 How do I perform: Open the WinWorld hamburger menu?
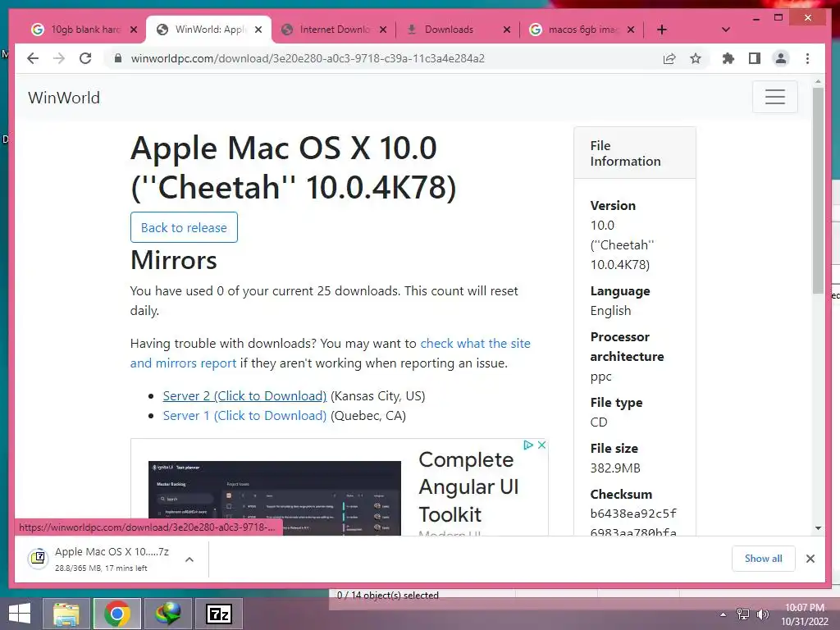[774, 97]
